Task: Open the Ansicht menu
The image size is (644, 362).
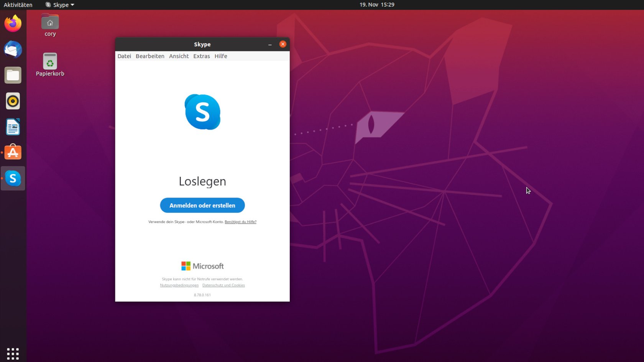Action: pos(179,56)
